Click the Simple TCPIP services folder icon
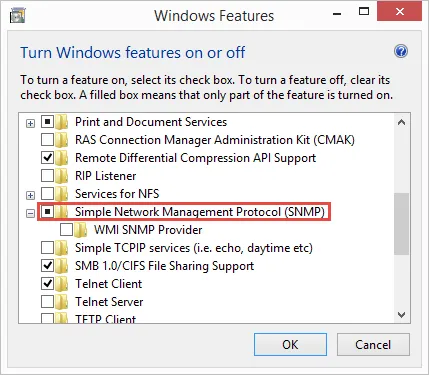The height and width of the screenshot is (375, 429). pos(62,248)
